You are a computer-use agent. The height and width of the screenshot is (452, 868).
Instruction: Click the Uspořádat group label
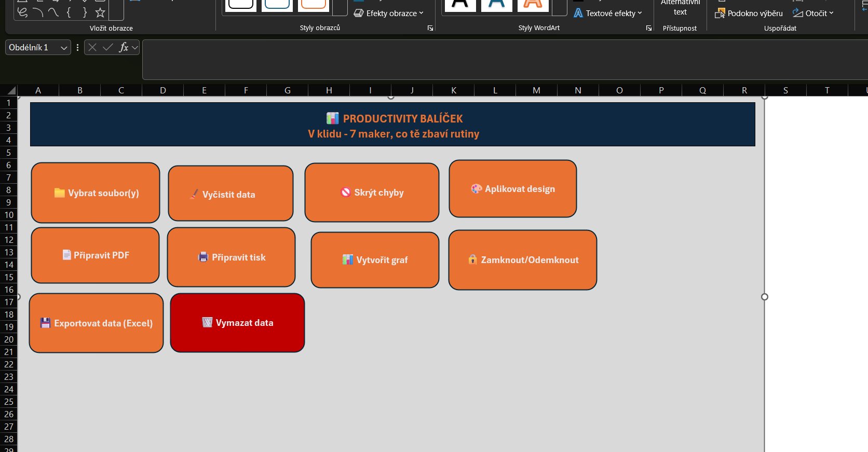(780, 28)
